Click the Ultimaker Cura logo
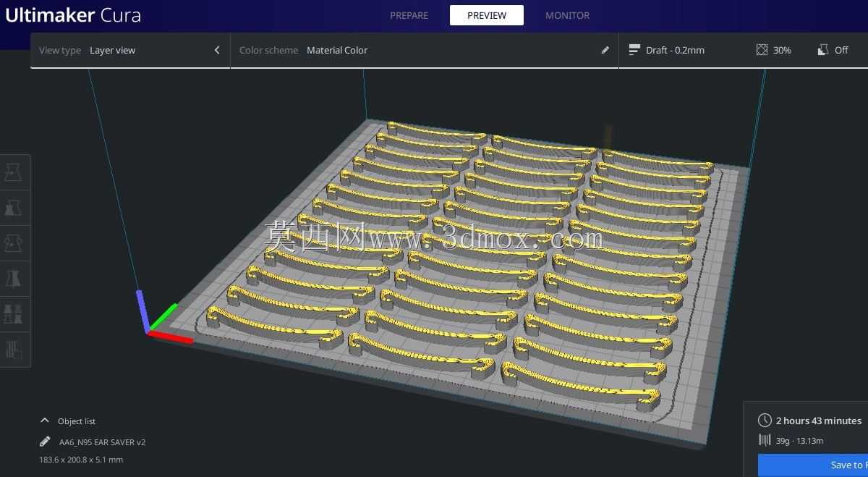This screenshot has width=868, height=477. [x=73, y=15]
